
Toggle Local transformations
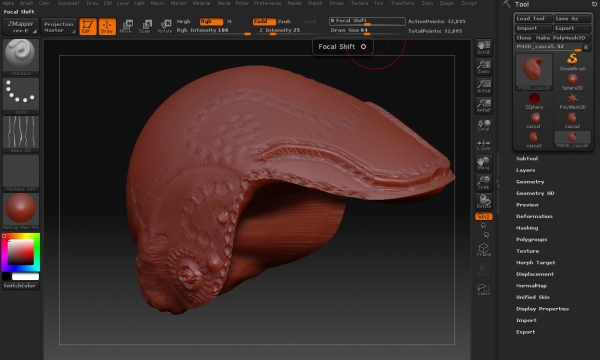click(x=484, y=125)
